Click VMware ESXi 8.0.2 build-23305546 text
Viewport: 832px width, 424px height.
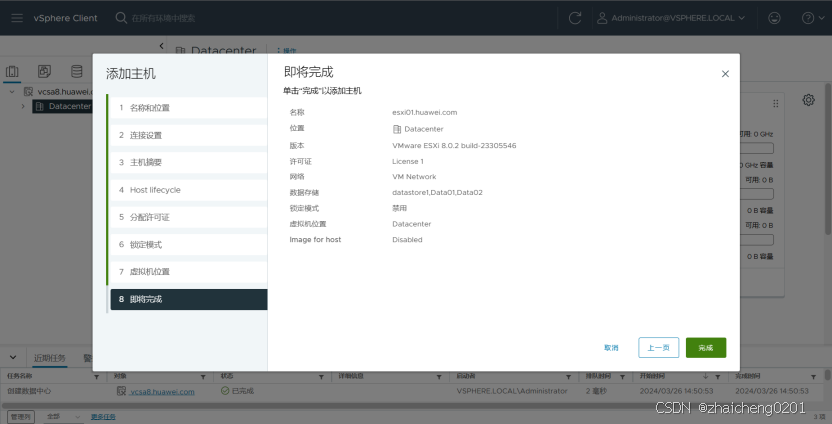tap(454, 145)
